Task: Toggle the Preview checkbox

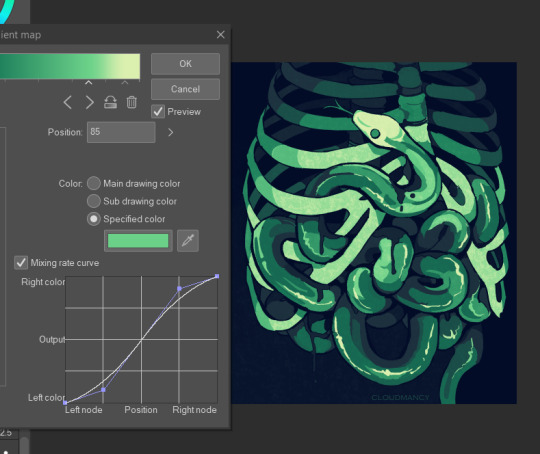Action: coord(158,112)
